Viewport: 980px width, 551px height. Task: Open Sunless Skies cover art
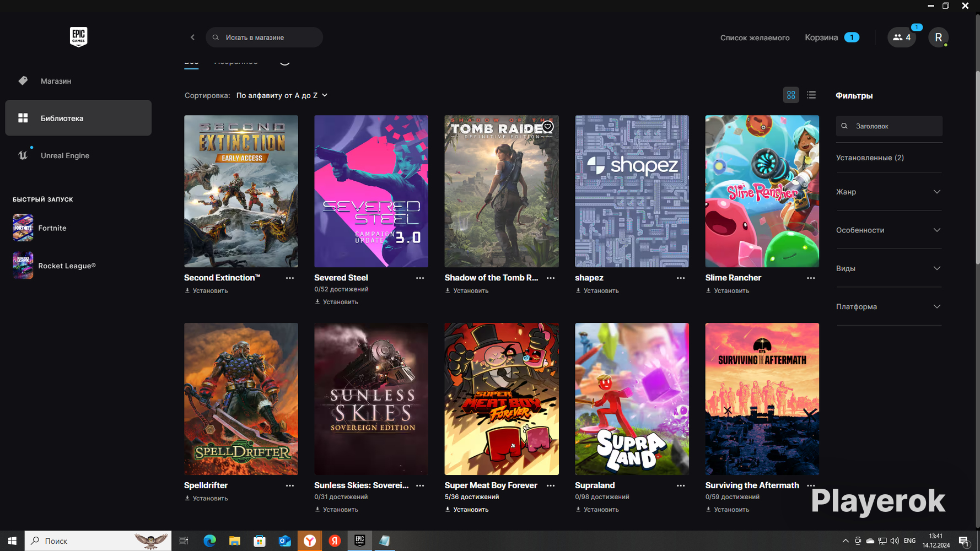pos(371,399)
